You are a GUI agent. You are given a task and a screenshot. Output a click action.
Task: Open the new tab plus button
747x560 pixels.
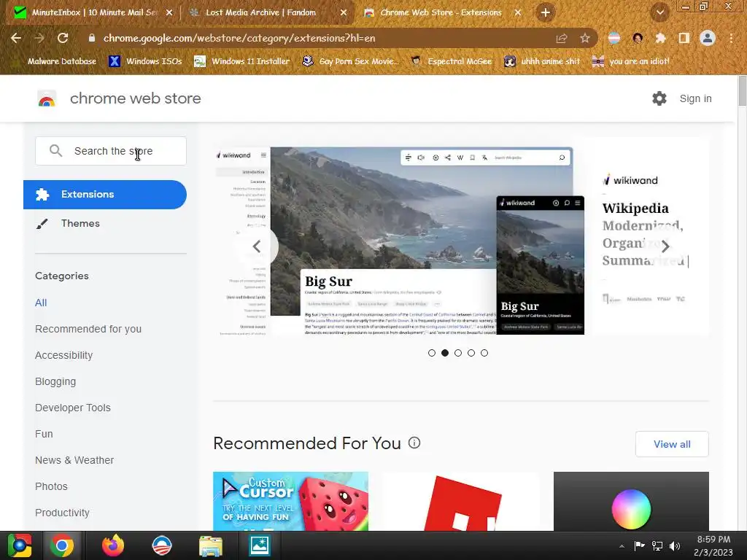[546, 12]
